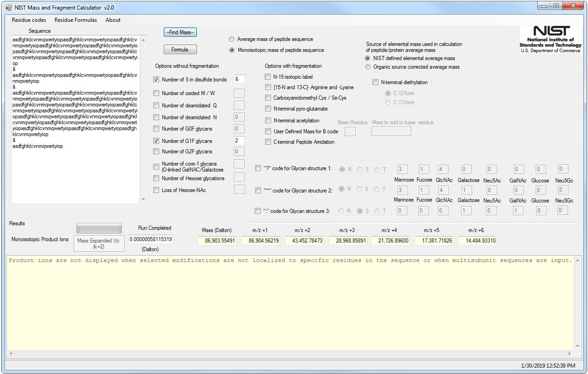Enable N-terminal pyro-glutamate
Screen dimensions: 588x374
pos(268,109)
